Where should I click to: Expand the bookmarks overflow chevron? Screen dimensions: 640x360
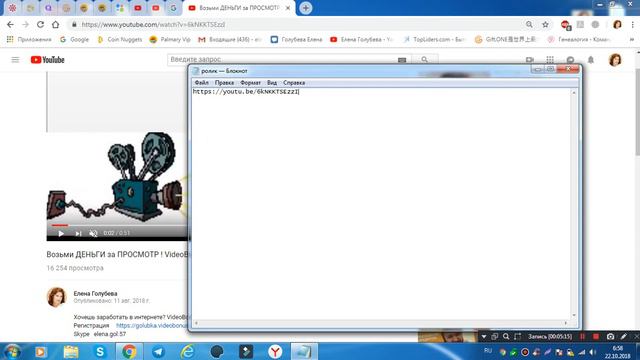[x=632, y=40]
